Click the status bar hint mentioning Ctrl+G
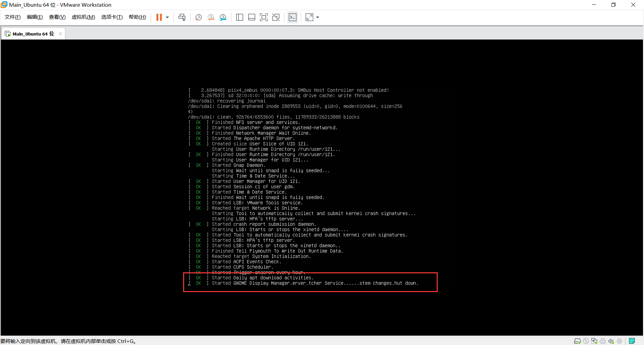644x345 pixels. pos(68,341)
